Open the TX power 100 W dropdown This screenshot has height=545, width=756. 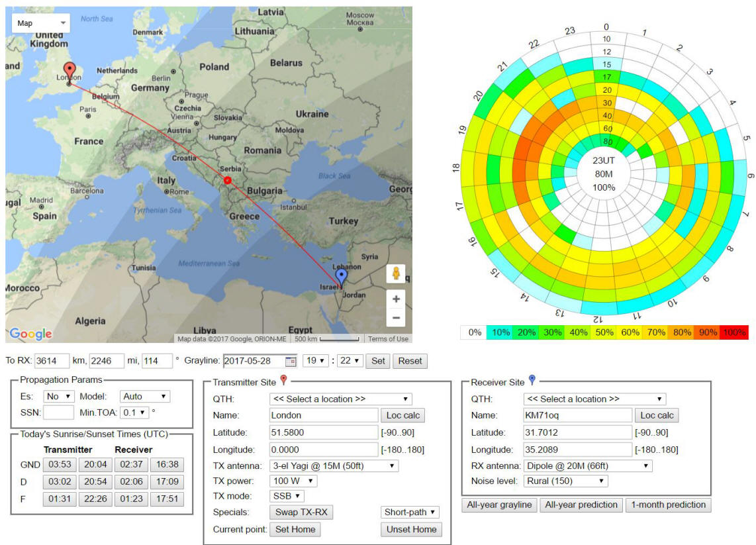coord(293,481)
